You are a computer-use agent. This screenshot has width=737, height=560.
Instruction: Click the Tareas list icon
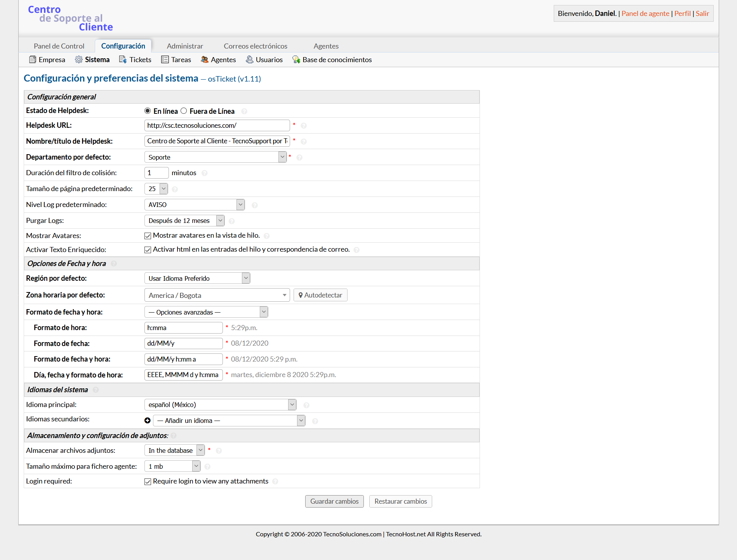point(165,59)
